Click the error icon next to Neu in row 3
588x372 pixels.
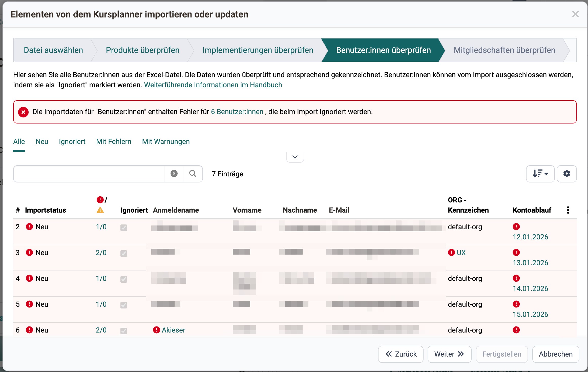[29, 253]
